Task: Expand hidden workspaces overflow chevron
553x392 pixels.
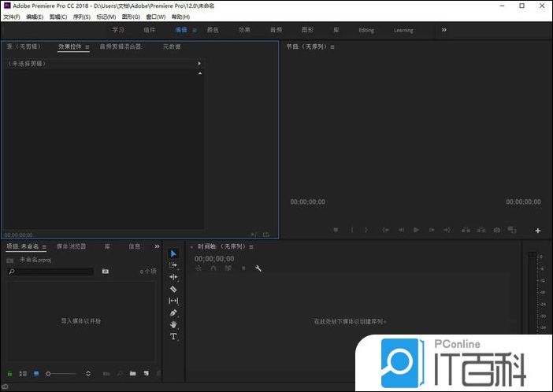Action: pyautogui.click(x=444, y=30)
